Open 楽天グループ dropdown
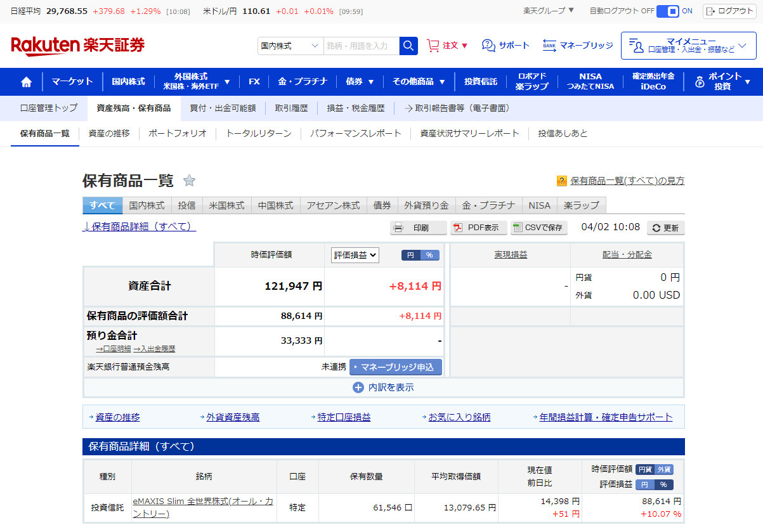 click(x=549, y=11)
